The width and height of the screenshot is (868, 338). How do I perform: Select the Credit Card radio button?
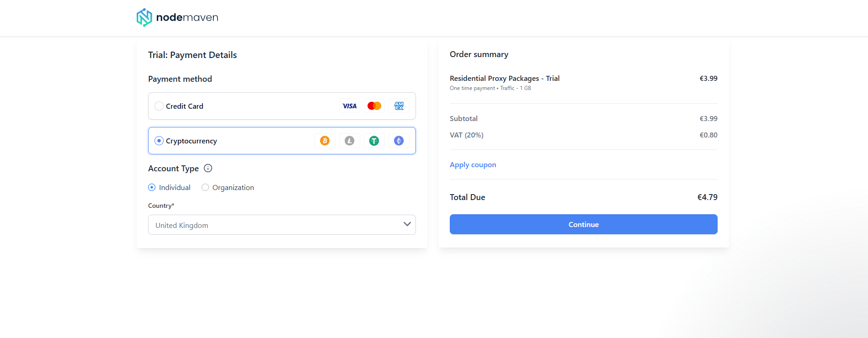point(159,106)
